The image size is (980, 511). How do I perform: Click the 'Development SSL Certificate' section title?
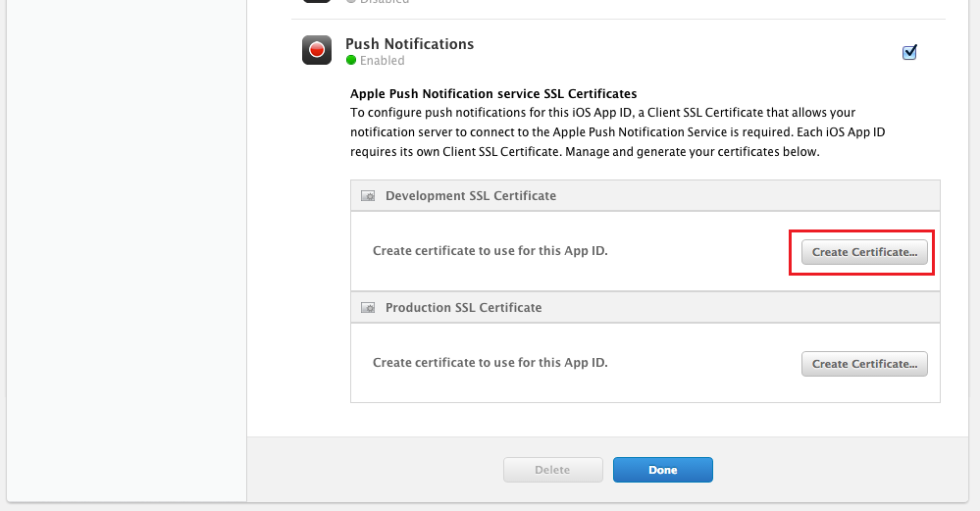tap(471, 195)
